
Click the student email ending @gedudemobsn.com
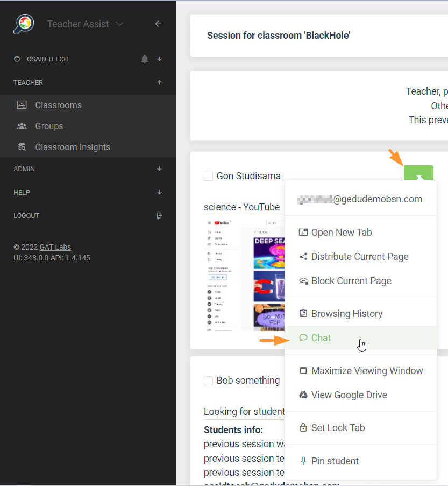360,199
